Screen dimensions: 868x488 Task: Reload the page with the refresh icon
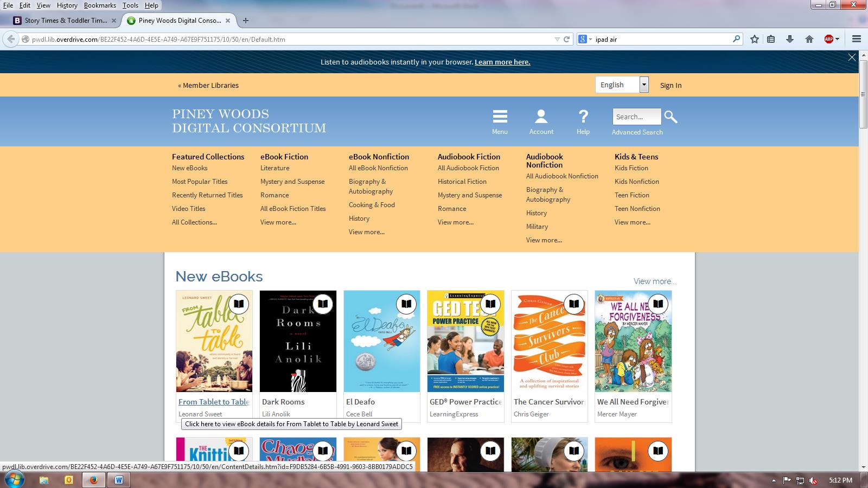tap(566, 39)
